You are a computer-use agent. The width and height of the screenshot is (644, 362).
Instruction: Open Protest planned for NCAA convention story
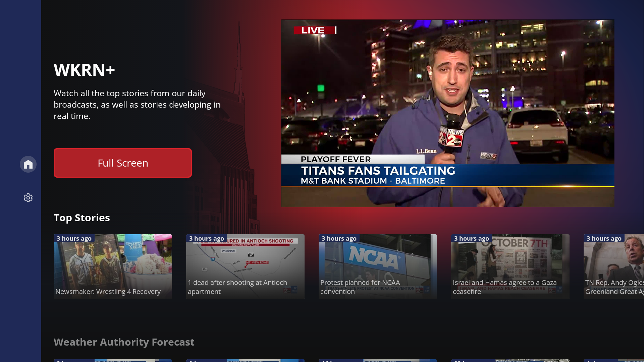point(378,267)
